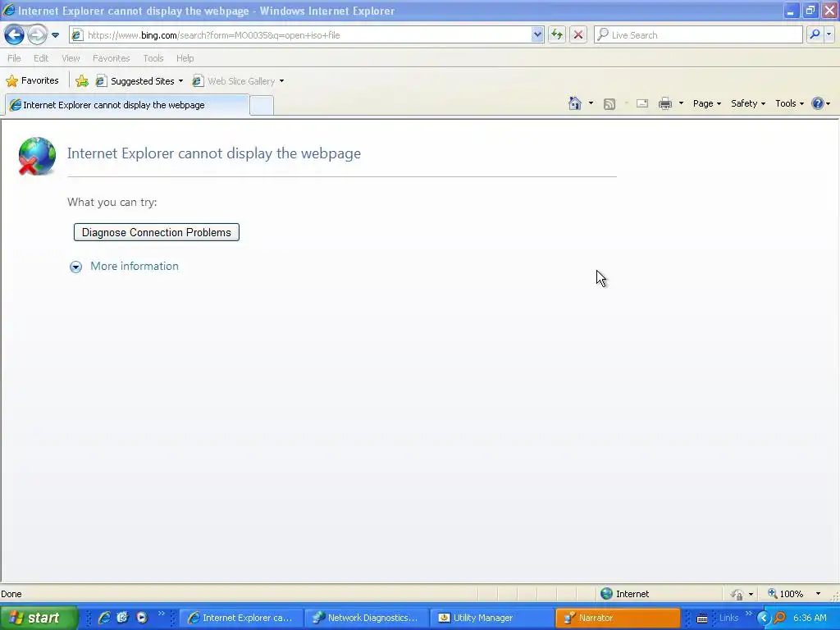This screenshot has height=630, width=840.
Task: Launch Windows Media Player from Quick Launch
Action: (x=142, y=618)
